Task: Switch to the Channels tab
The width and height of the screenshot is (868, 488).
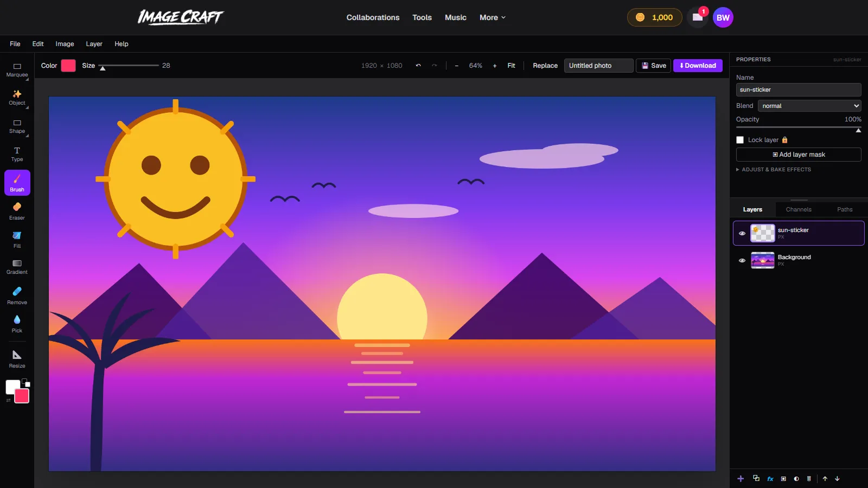Action: 799,209
